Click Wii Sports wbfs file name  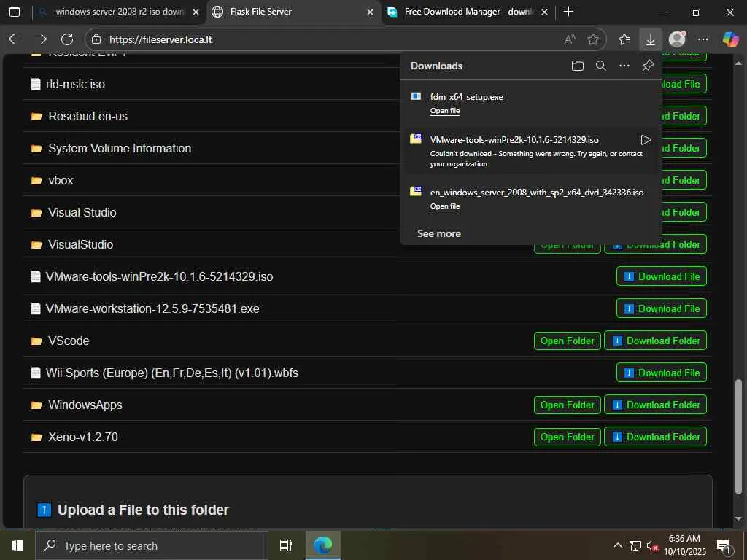pos(172,373)
